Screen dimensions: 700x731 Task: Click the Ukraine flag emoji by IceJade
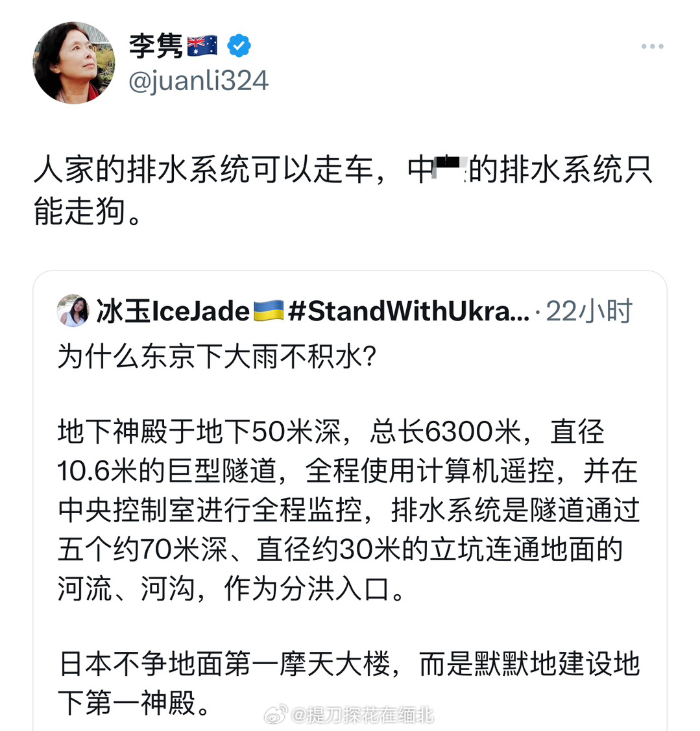click(269, 311)
